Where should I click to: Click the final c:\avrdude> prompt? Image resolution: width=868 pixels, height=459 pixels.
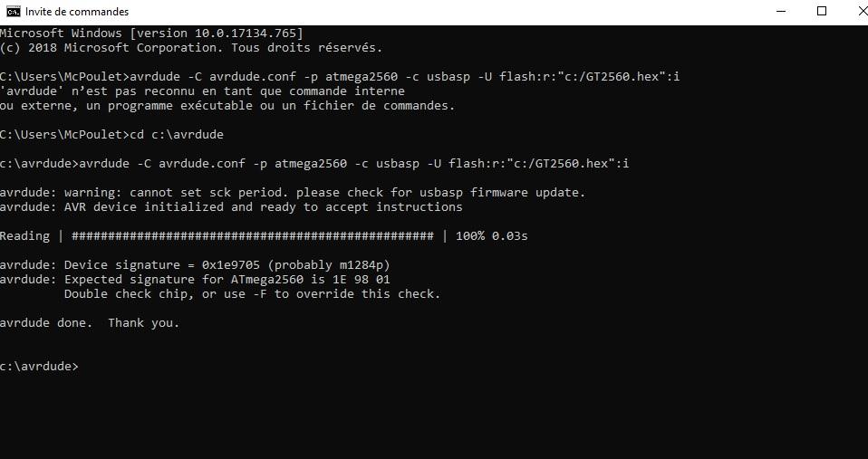click(39, 367)
